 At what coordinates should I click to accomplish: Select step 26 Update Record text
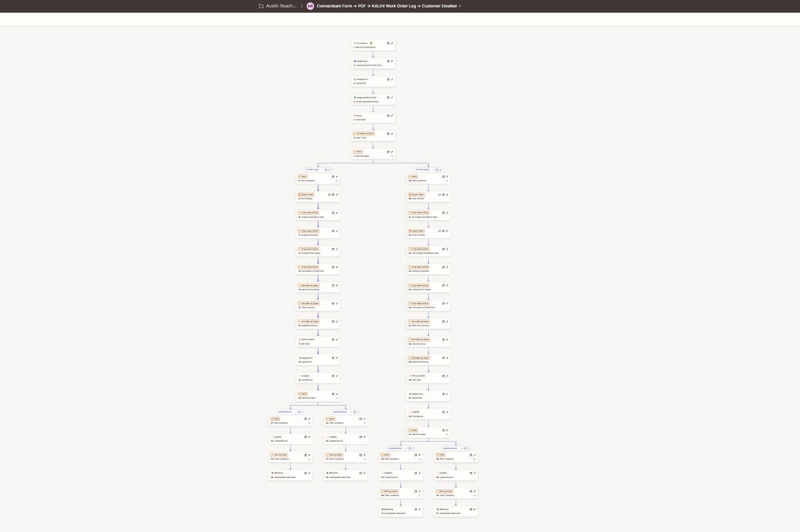pyautogui.click(x=334, y=441)
